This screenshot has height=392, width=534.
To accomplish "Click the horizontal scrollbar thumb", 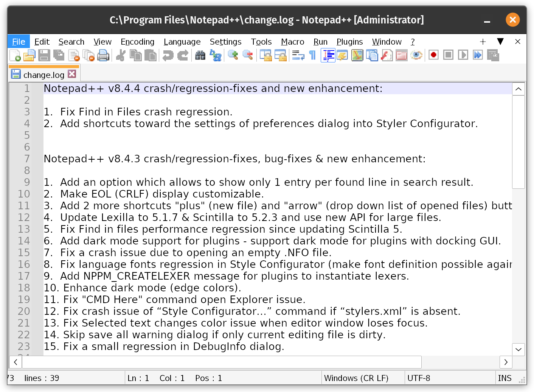I will (x=222, y=362).
